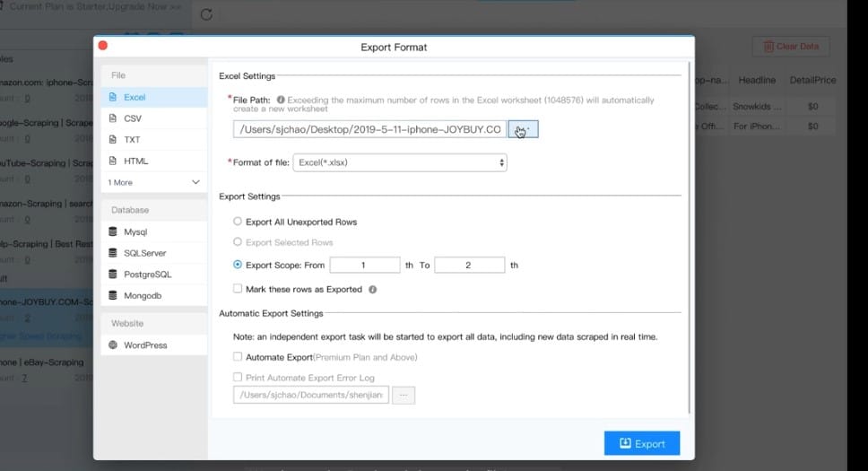The width and height of the screenshot is (868, 471).
Task: Open the file path browse button
Action: tap(523, 129)
